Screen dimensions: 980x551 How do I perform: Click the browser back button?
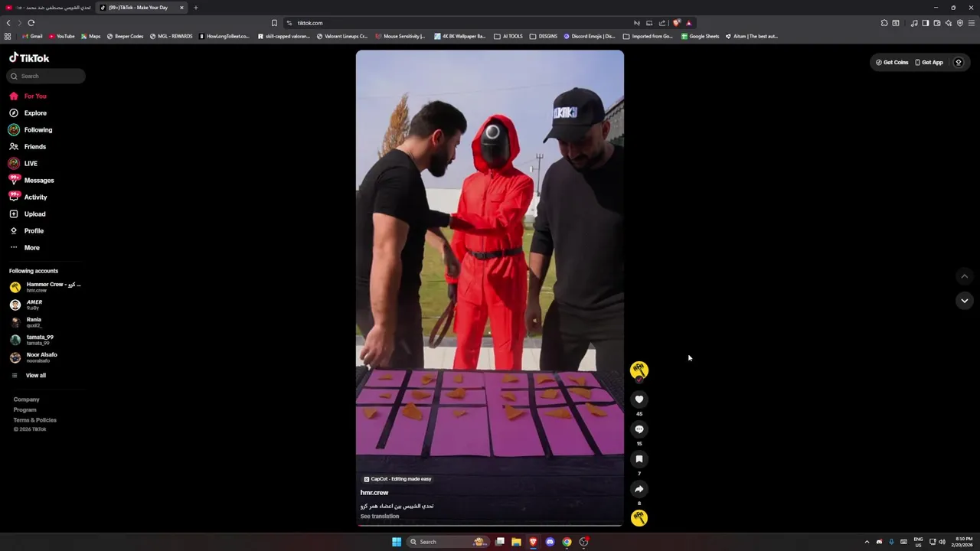(x=8, y=23)
